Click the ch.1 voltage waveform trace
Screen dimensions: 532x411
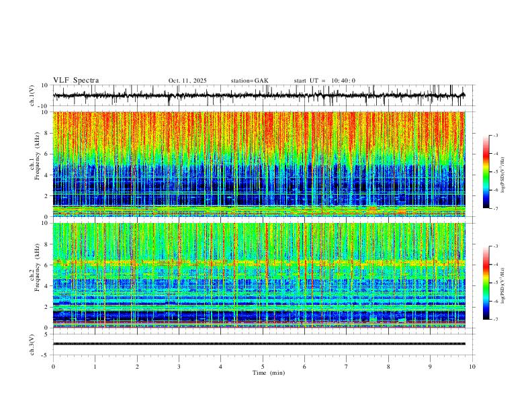[x=259, y=95]
